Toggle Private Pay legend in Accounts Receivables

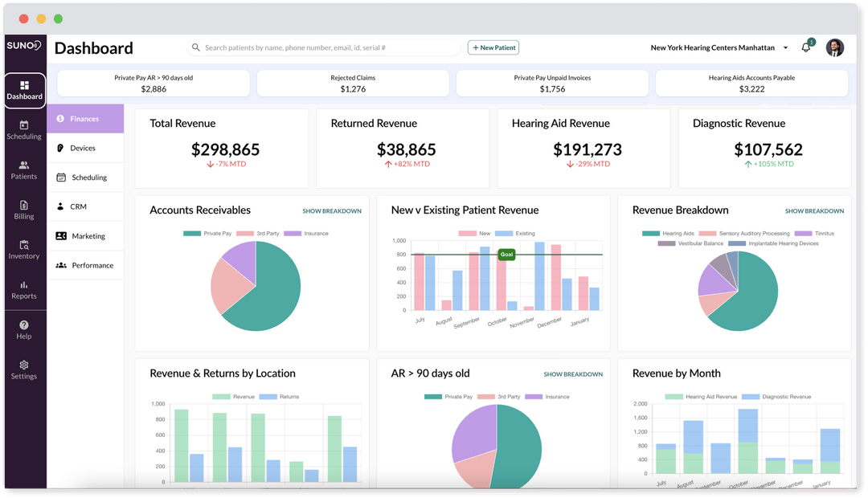click(x=207, y=234)
